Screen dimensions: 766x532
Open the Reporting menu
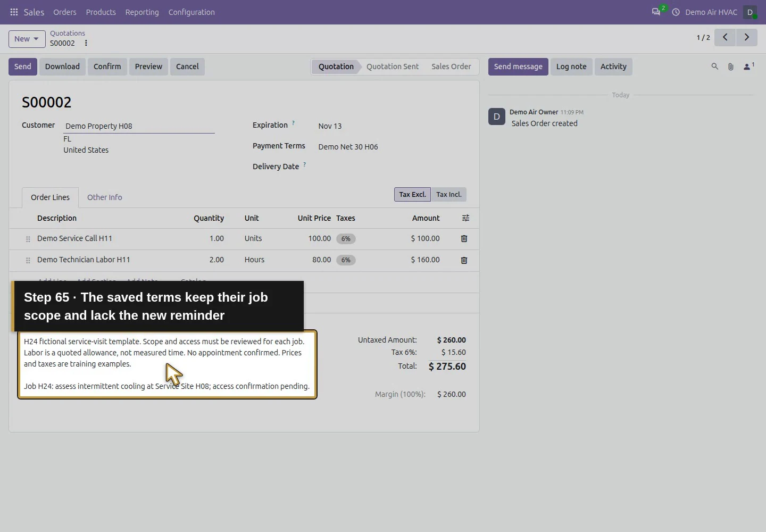(142, 12)
